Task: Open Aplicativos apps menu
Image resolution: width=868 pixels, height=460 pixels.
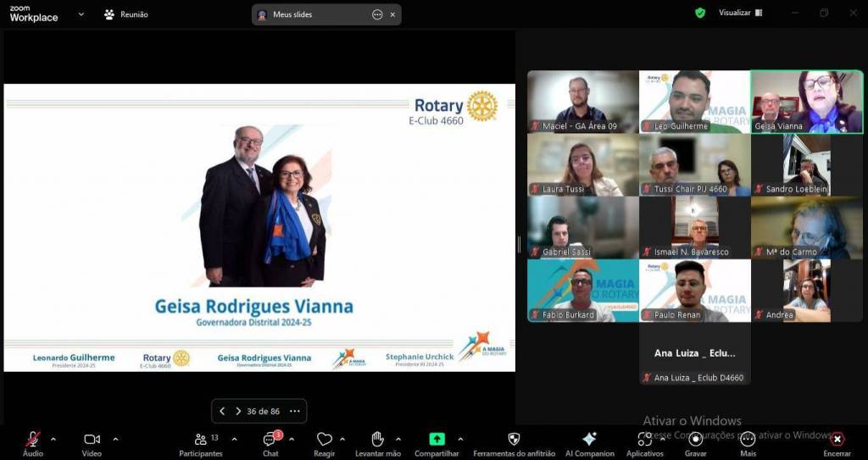Action: (644, 440)
